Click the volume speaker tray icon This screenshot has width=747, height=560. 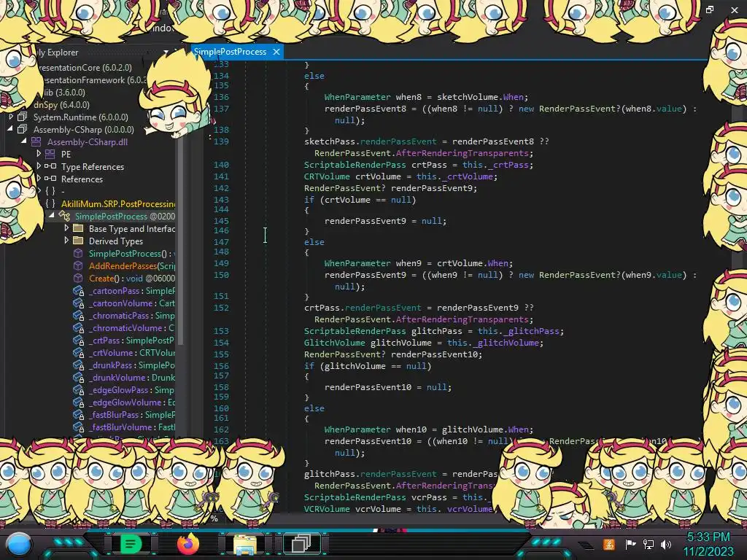(x=666, y=544)
